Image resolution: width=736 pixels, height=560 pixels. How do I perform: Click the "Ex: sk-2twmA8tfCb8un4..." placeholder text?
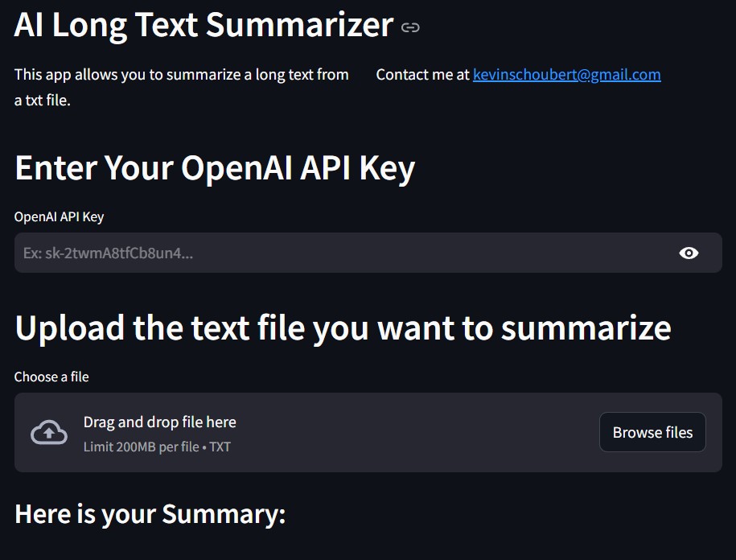(x=108, y=253)
